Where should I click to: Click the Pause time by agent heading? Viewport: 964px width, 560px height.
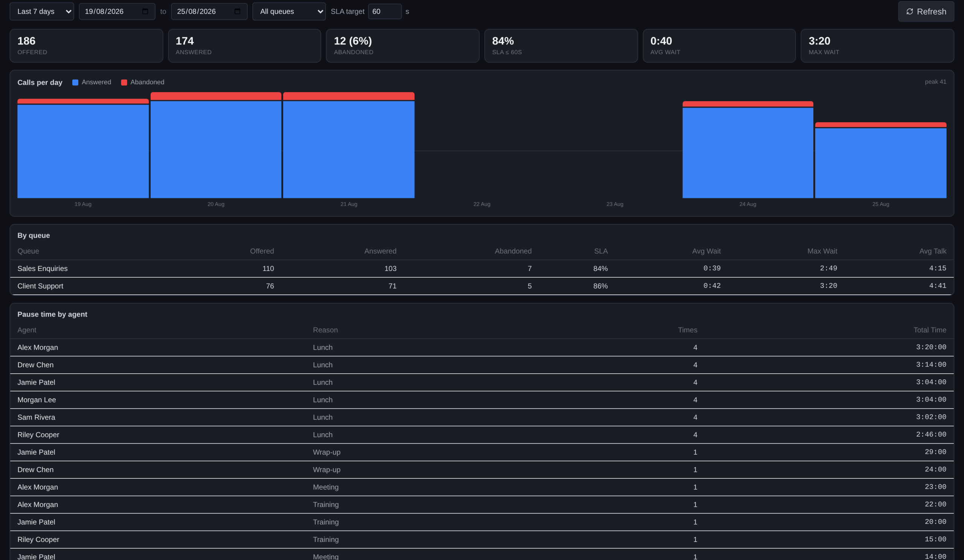[x=52, y=314]
